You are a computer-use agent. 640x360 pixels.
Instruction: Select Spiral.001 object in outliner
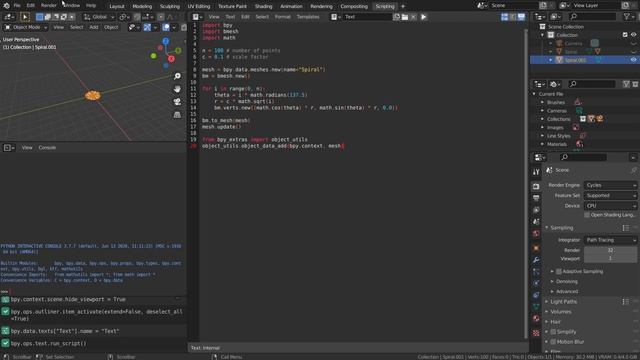pos(575,60)
